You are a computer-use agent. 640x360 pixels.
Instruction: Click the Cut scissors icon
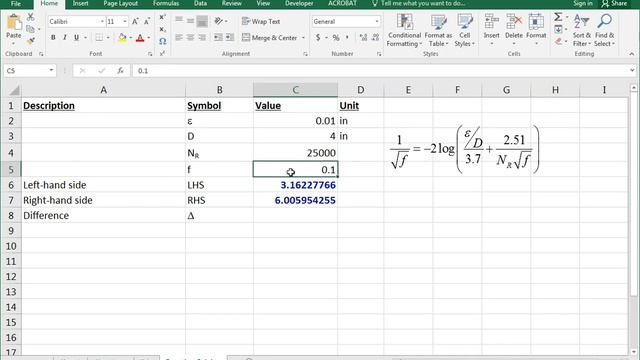click(31, 17)
